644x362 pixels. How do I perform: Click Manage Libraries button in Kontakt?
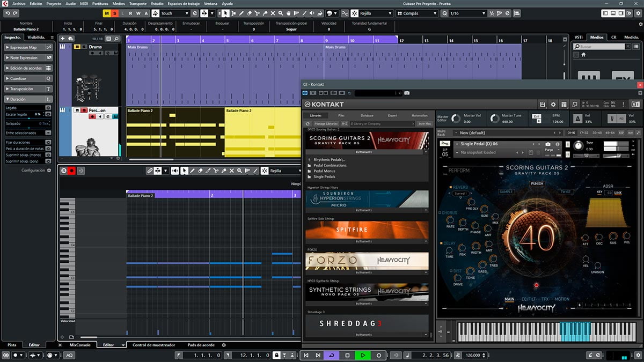pos(326,124)
